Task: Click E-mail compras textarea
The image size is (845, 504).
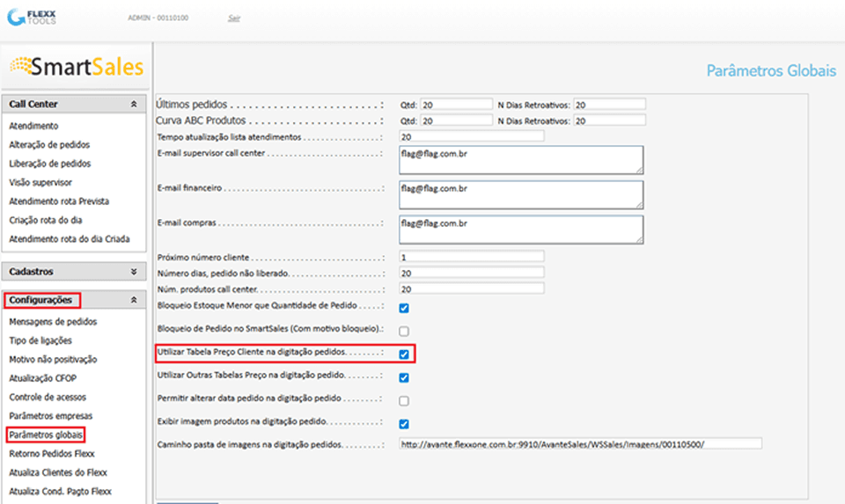Action: 521,230
